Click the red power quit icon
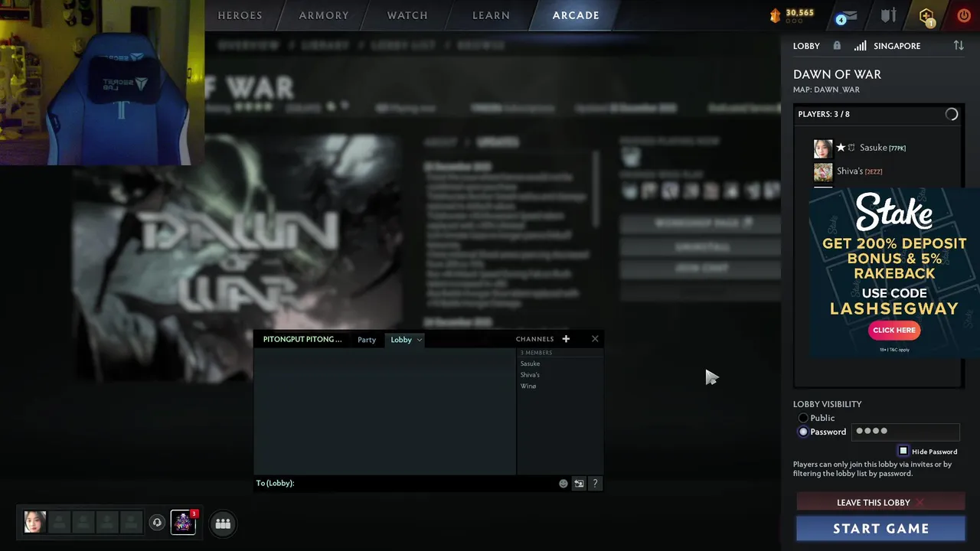Image resolution: width=980 pixels, height=551 pixels. click(964, 15)
